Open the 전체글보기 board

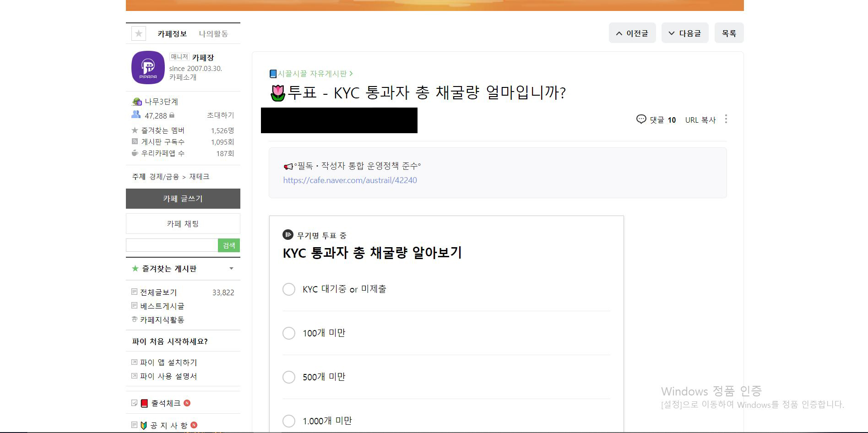pos(158,292)
